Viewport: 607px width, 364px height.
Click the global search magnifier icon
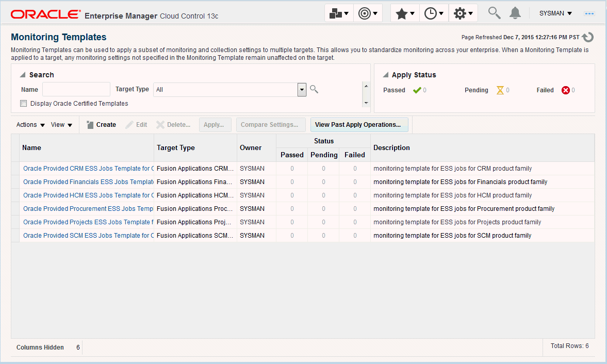click(494, 13)
